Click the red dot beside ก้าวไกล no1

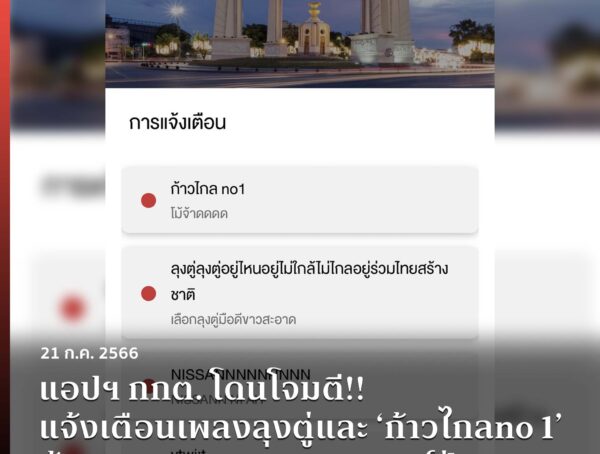[x=148, y=200]
